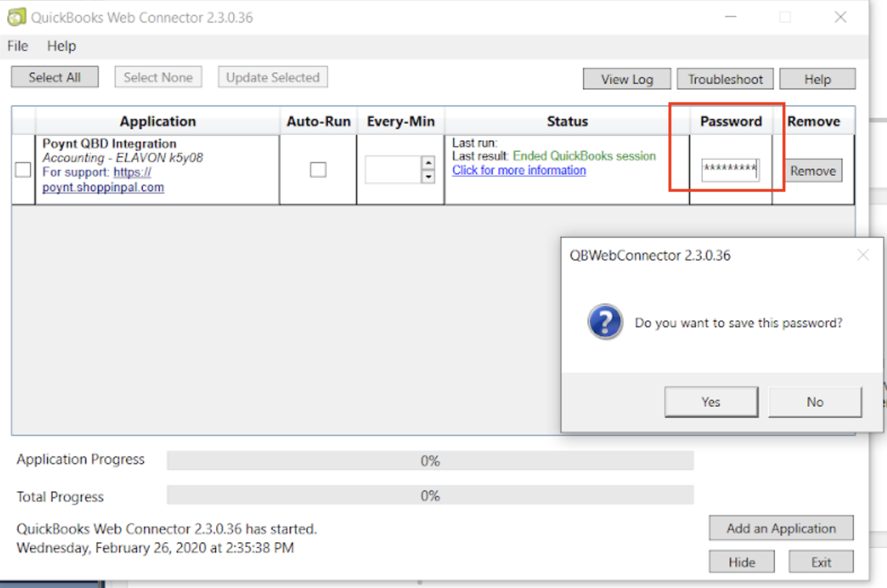This screenshot has width=887, height=588.
Task: Click the Every-Min minutes input box
Action: click(x=393, y=170)
